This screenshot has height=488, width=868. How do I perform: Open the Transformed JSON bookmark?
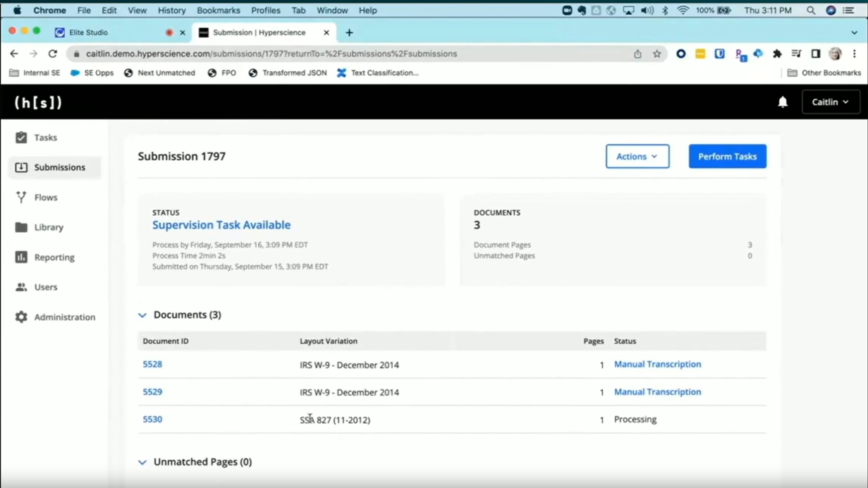point(287,73)
